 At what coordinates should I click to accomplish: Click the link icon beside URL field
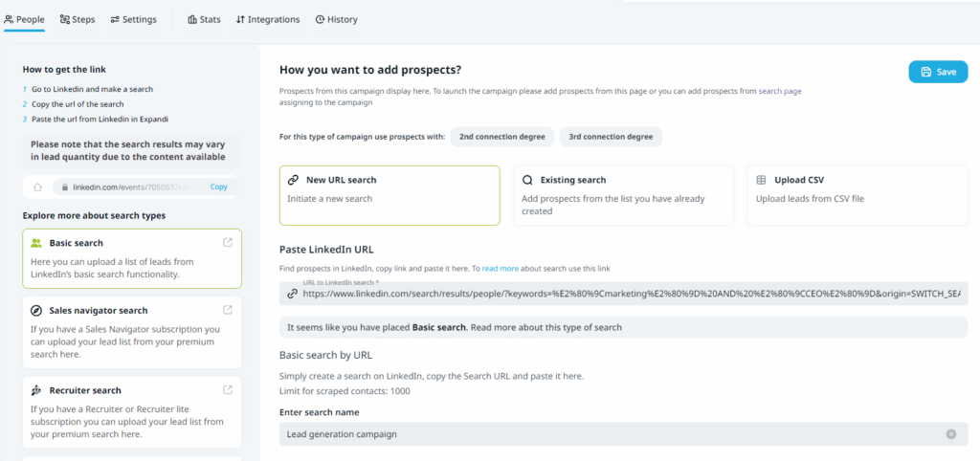(x=292, y=294)
